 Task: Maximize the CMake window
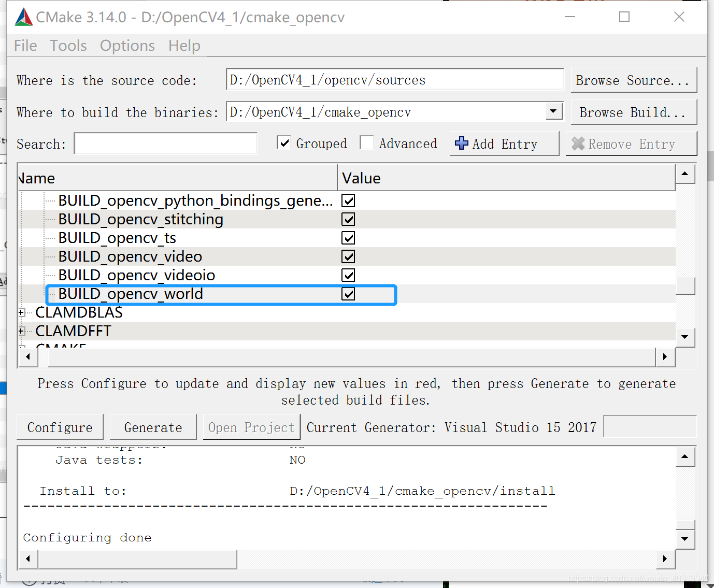[624, 17]
